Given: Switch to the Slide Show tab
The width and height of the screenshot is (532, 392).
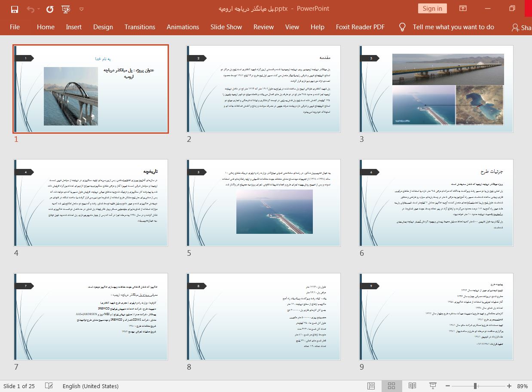Looking at the screenshot, I should click(226, 27).
